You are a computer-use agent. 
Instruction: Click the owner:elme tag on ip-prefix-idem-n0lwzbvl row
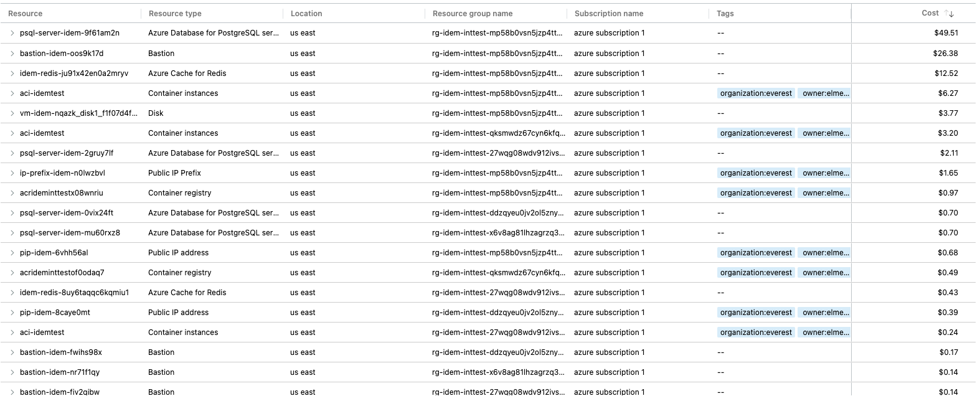(x=824, y=172)
